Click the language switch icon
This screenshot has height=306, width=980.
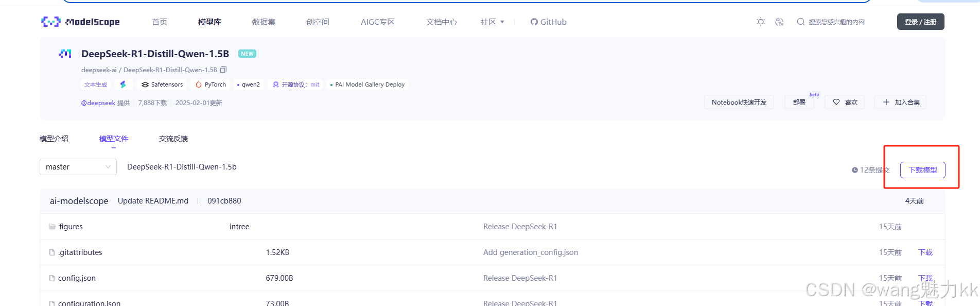pyautogui.click(x=779, y=22)
